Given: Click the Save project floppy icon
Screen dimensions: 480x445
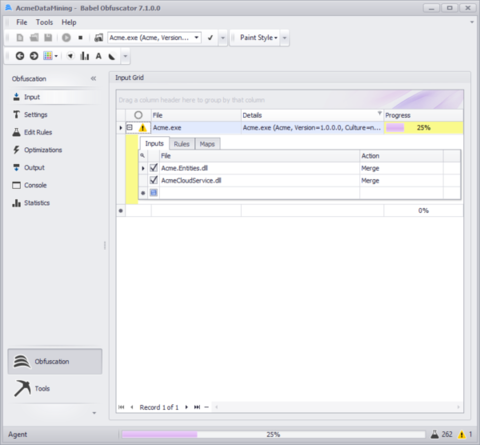Looking at the screenshot, I should (x=48, y=38).
